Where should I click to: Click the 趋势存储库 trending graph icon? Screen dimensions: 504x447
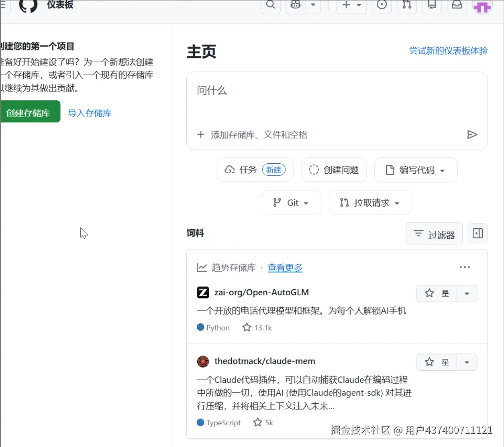pyautogui.click(x=202, y=268)
